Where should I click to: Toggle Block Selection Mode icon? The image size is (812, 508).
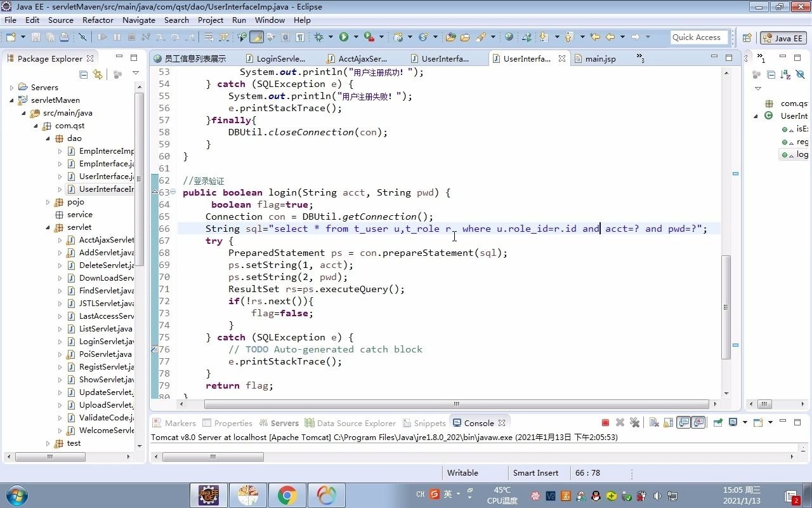tap(285, 37)
